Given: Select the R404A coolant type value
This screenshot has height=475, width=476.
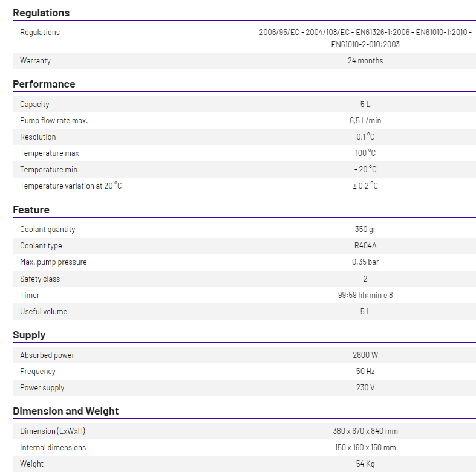Looking at the screenshot, I should click(x=365, y=246).
